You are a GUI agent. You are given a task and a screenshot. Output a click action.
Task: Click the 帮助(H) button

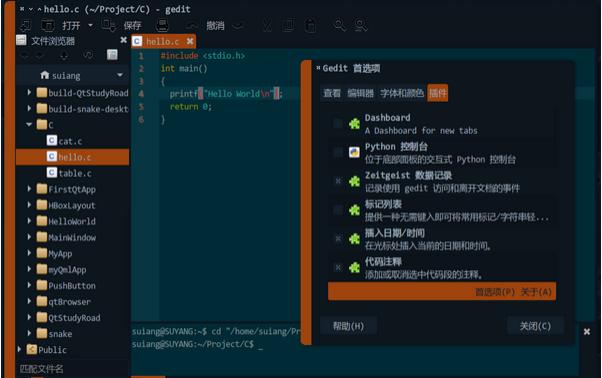[x=348, y=326]
